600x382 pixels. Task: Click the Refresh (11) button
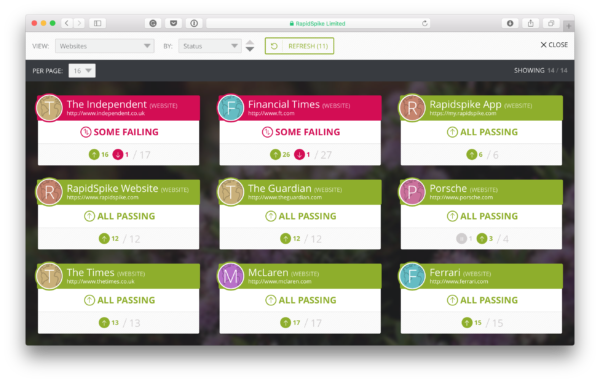point(299,46)
